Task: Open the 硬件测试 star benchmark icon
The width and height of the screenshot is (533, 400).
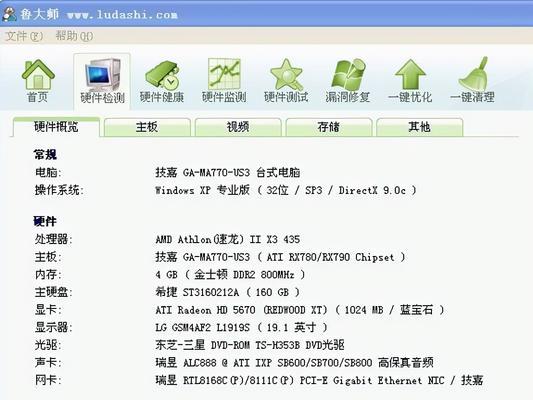Action: (286, 81)
